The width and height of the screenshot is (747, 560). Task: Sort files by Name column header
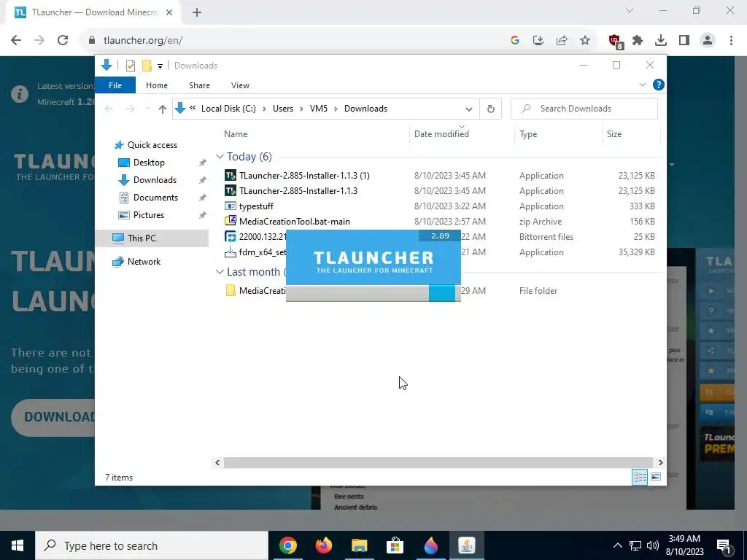(314, 134)
